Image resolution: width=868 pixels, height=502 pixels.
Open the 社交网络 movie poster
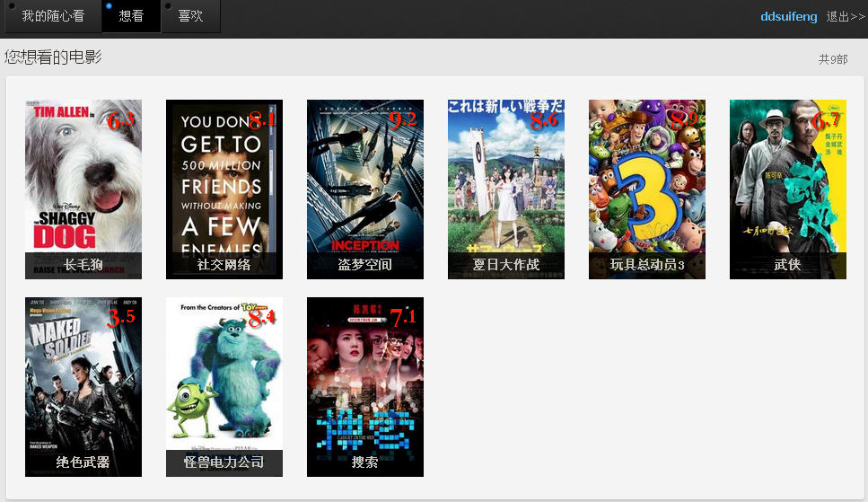(224, 189)
